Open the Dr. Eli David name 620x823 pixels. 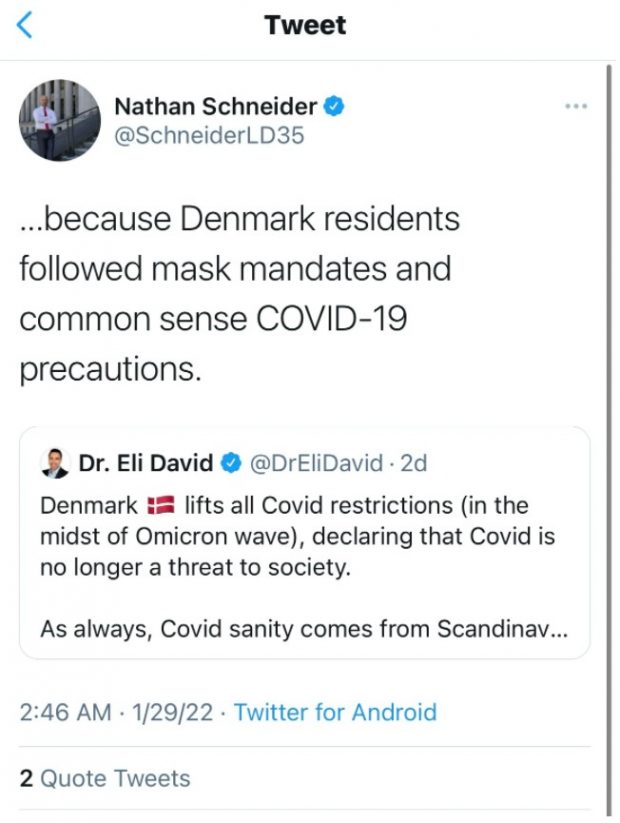pos(145,463)
